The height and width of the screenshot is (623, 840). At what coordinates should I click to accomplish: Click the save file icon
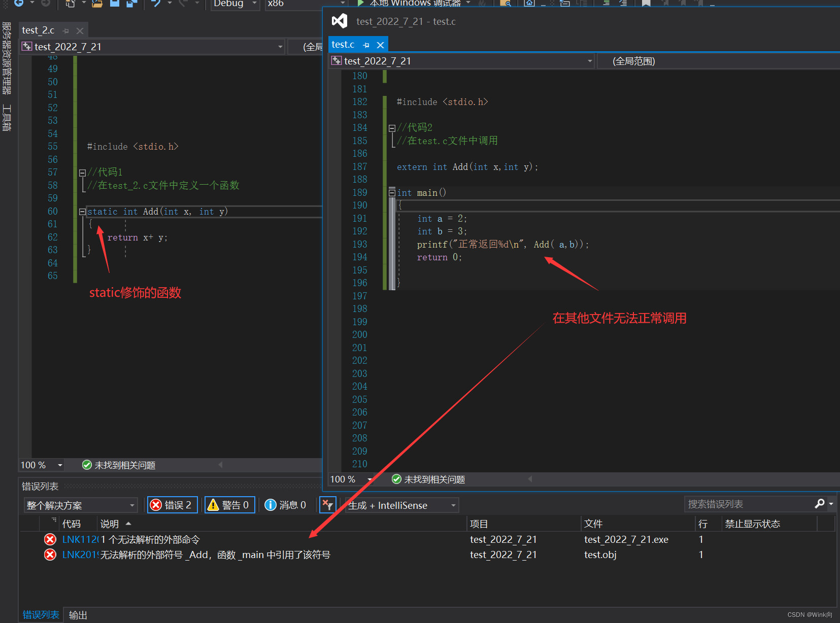pyautogui.click(x=115, y=3)
